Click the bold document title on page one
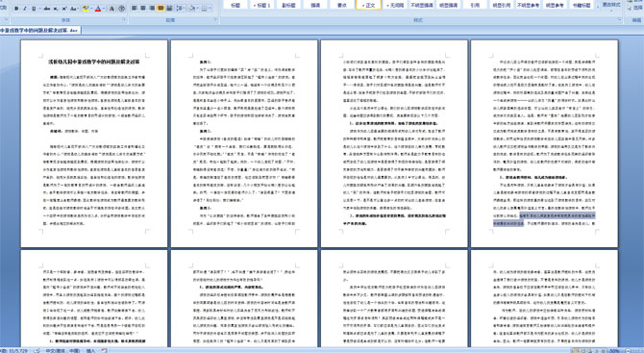The width and height of the screenshot is (644, 353). pyautogui.click(x=94, y=63)
